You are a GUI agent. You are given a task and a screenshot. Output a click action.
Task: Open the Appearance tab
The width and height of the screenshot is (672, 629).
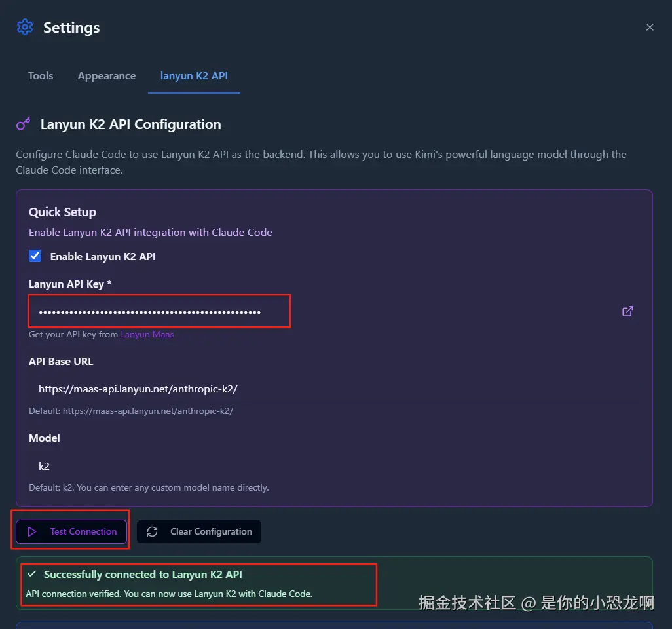(107, 76)
